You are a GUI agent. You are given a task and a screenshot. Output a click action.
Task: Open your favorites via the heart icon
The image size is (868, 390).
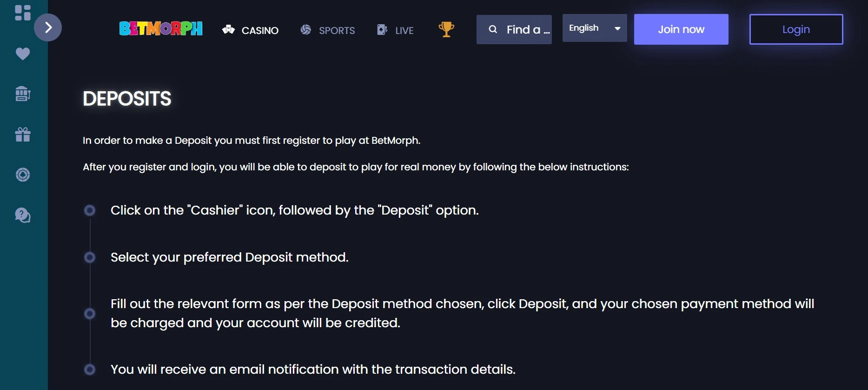tap(22, 54)
